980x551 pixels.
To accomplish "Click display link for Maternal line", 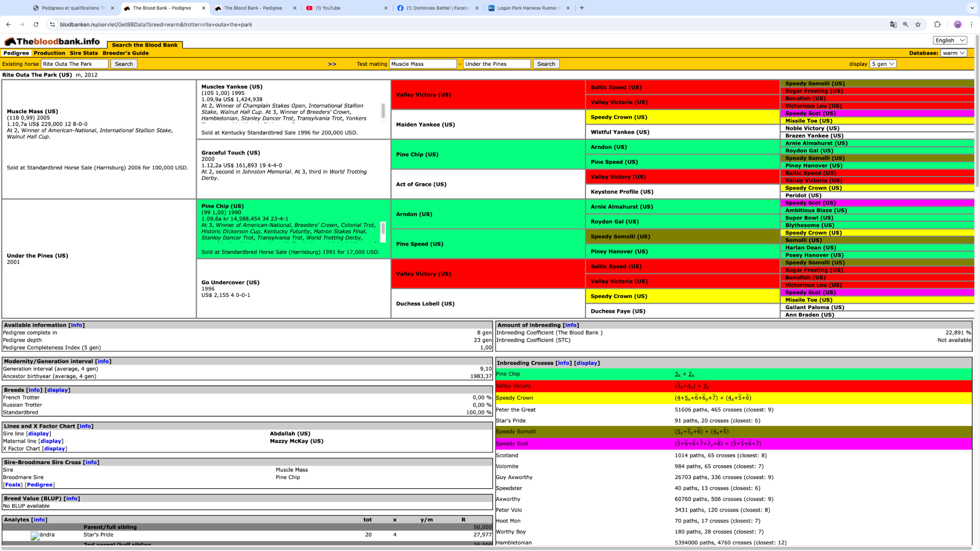I will tap(51, 441).
